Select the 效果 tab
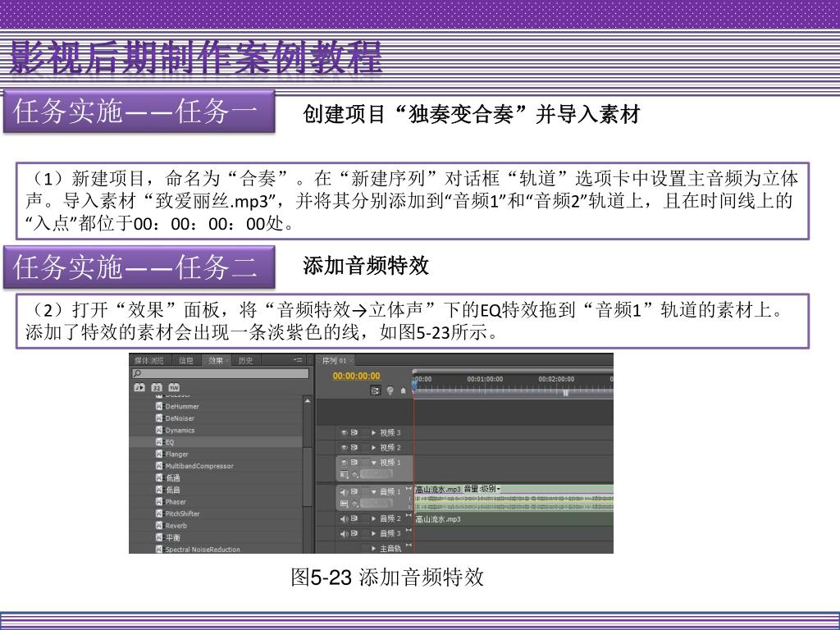This screenshot has height=630, width=840. coord(216,361)
